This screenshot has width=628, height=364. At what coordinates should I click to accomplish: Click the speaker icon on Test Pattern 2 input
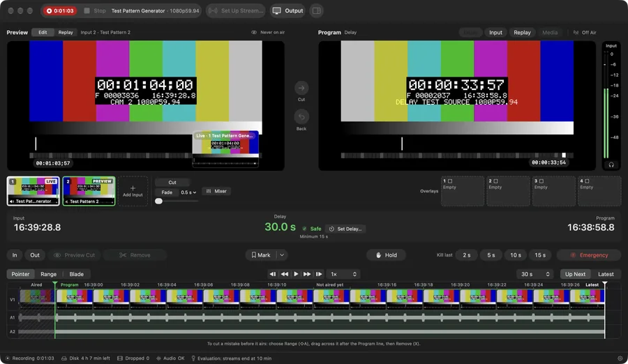click(x=66, y=202)
